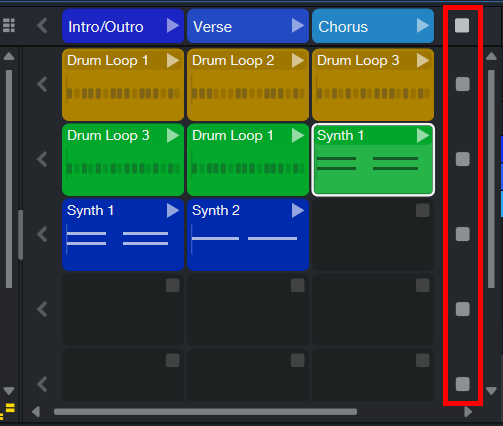Click the horizontal scrollbar thumb at bottom
Viewport: 503px width, 426px height.
(x=205, y=412)
